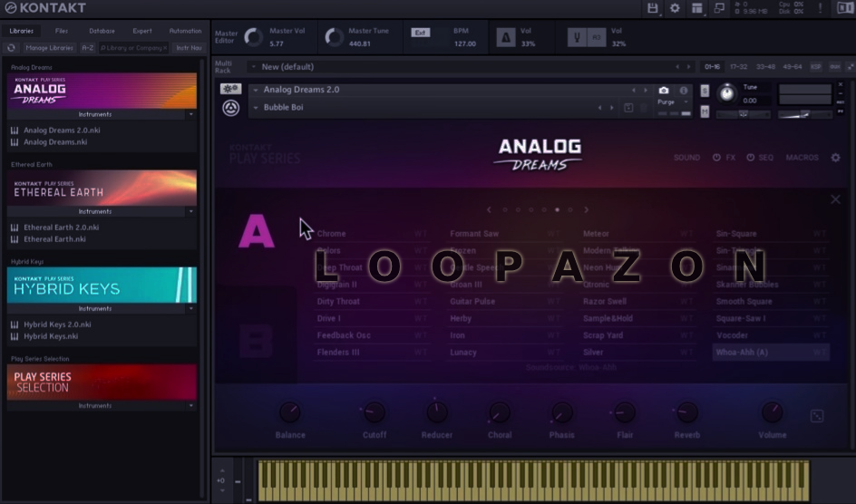Click the save snapshot icon beside Bubble Boi
Screen dimensions: 856x504
click(628, 108)
